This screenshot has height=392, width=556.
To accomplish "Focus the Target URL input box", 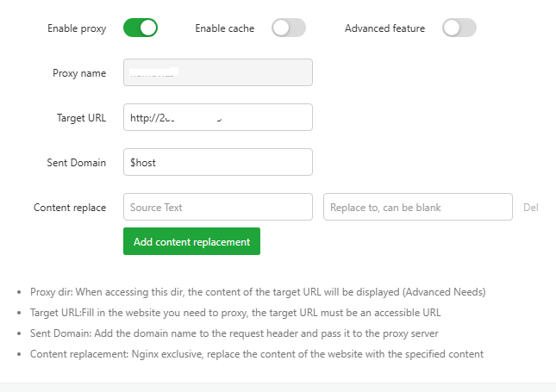I will pyautogui.click(x=217, y=118).
